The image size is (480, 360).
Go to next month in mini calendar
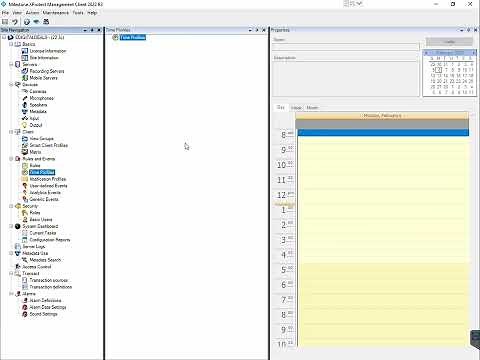tap(473, 53)
